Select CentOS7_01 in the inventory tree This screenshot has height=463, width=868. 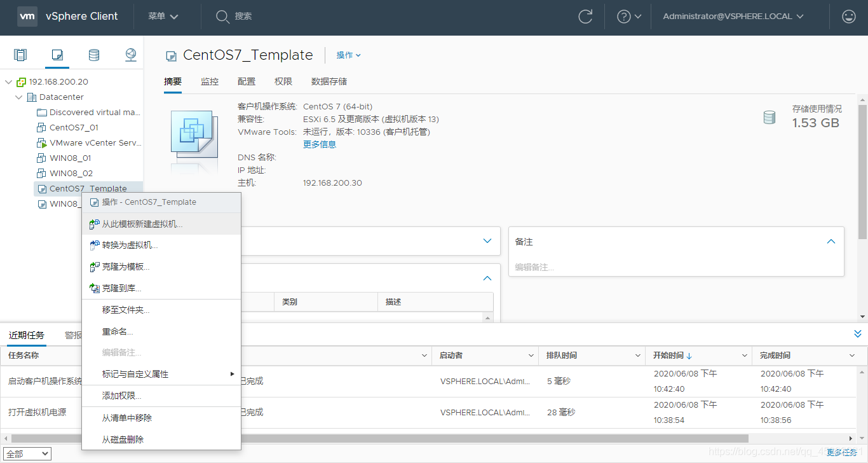coord(74,128)
